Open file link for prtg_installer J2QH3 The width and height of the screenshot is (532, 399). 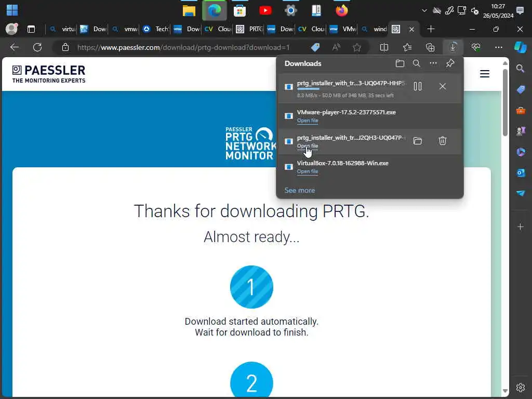(x=308, y=146)
